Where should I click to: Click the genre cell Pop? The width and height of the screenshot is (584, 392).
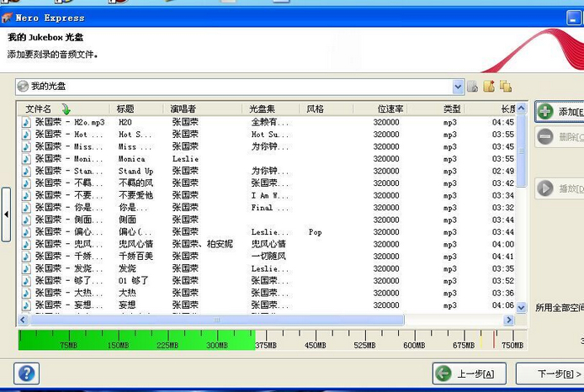tap(315, 232)
